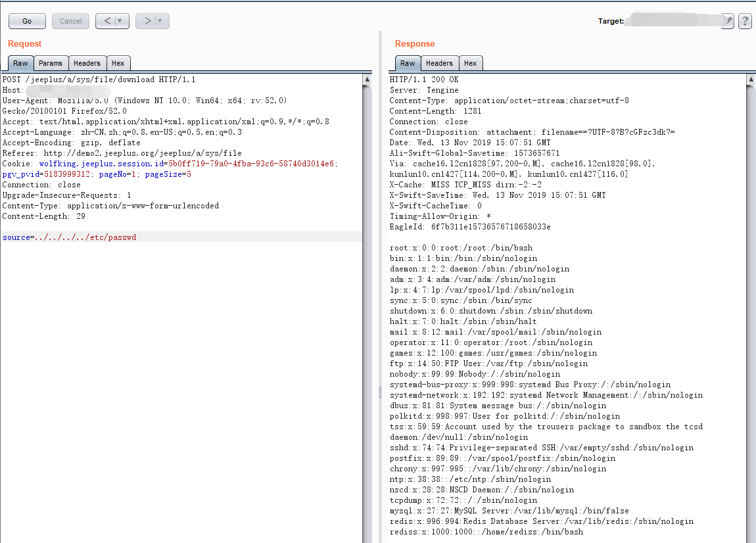Viewport: 756px width, 543px height.
Task: Click the source=../../../../etc/passwd body line
Action: coord(70,237)
